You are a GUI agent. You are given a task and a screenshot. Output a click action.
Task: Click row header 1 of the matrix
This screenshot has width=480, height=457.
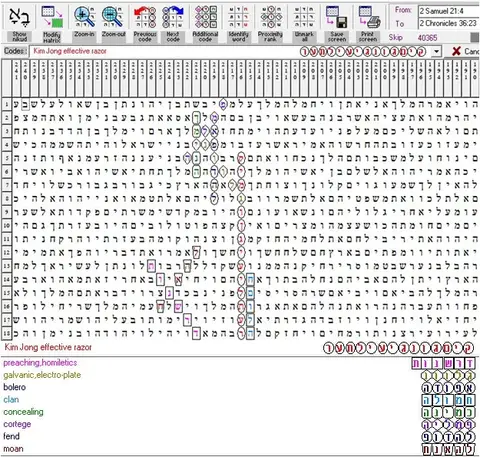click(x=6, y=105)
